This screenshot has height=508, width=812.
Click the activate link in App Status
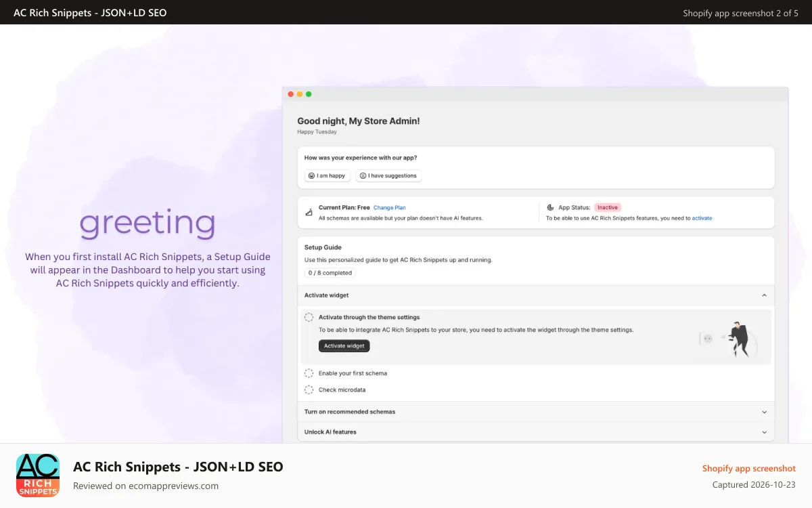click(x=702, y=218)
